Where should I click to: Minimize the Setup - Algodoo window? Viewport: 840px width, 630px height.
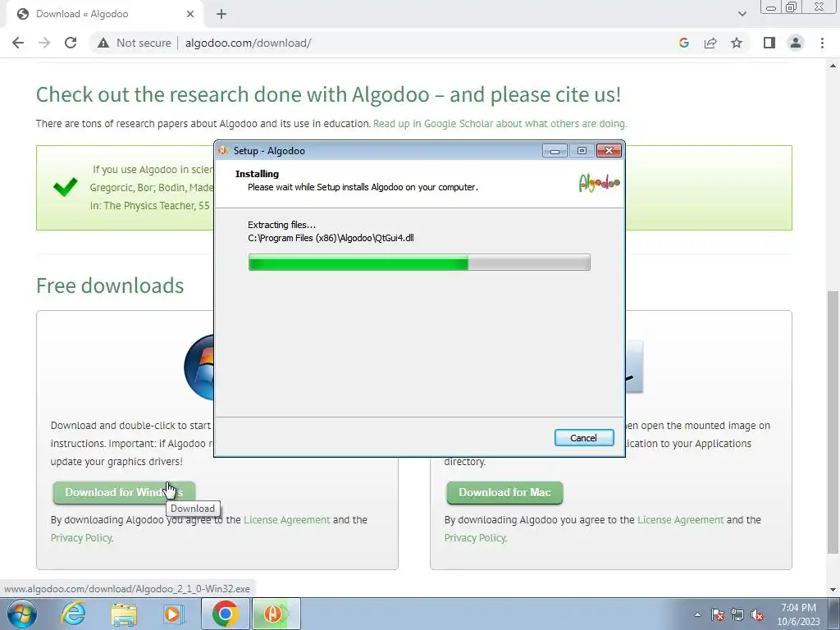click(555, 151)
